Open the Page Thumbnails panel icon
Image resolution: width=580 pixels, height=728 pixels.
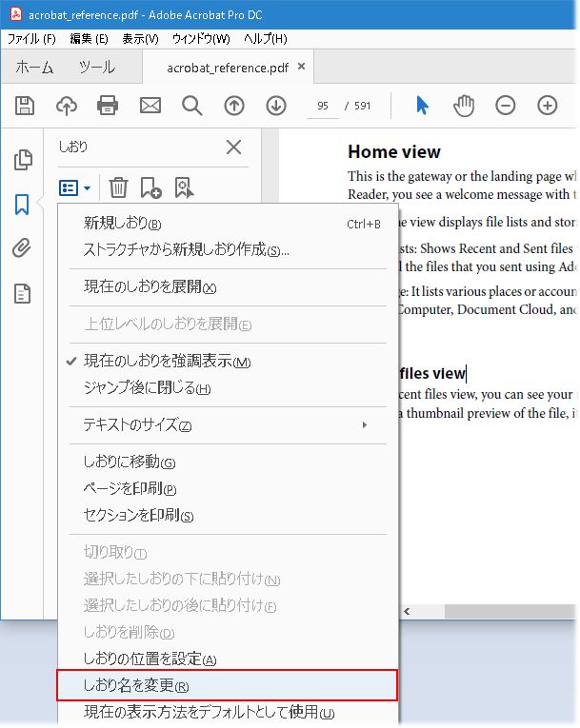[23, 160]
